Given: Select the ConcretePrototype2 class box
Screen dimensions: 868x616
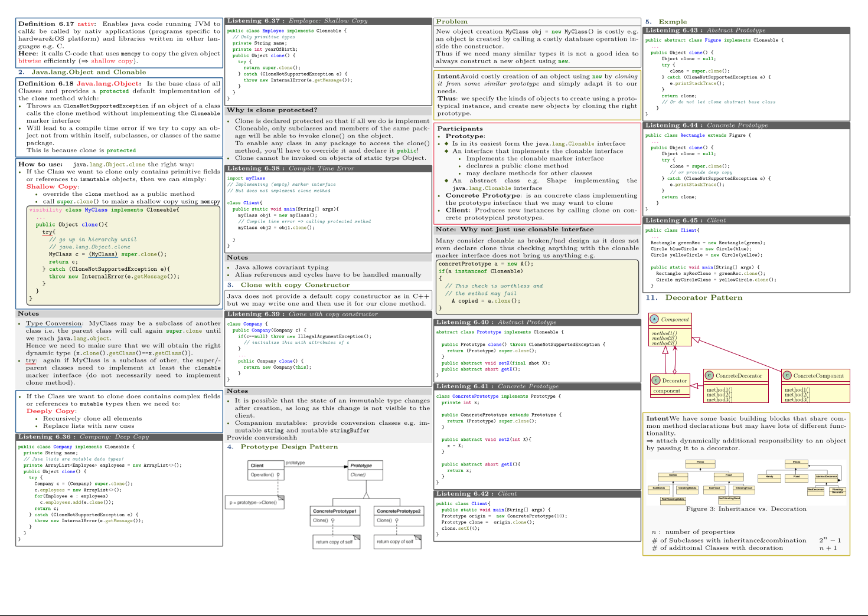Looking at the screenshot, I should click(x=399, y=516).
